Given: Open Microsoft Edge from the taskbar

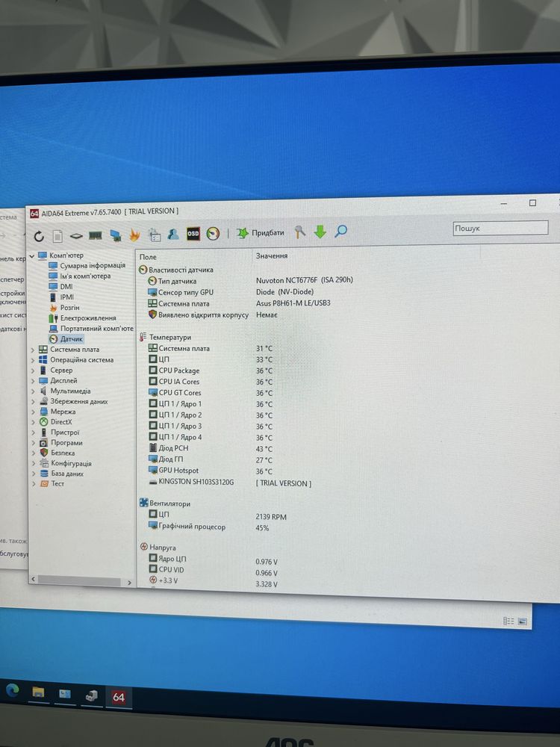Looking at the screenshot, I should [12, 689].
